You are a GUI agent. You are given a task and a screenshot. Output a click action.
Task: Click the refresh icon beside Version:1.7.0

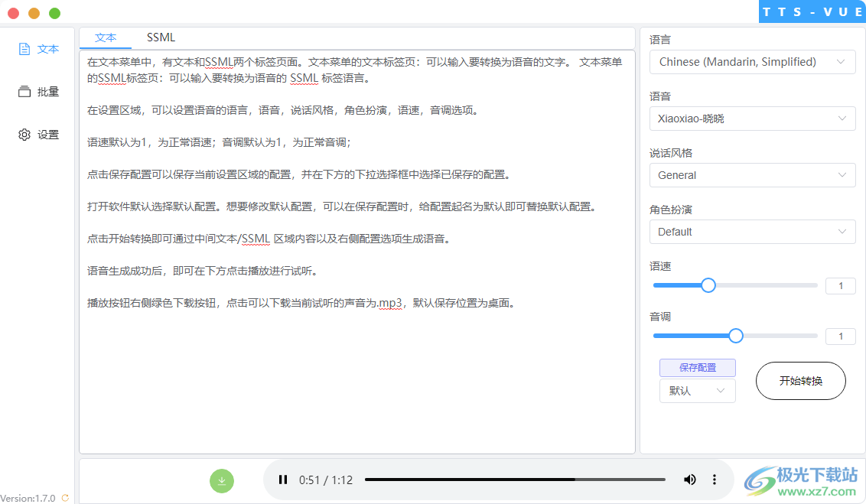point(65,498)
